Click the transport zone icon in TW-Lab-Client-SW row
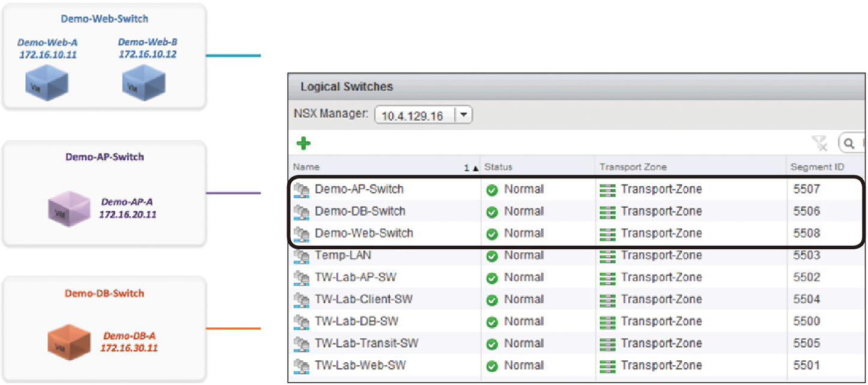This screenshot has height=385, width=868. click(x=608, y=300)
